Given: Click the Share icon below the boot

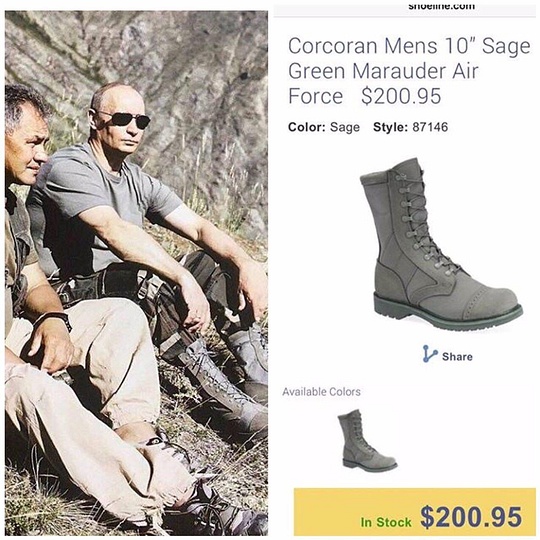Looking at the screenshot, I should [430, 354].
